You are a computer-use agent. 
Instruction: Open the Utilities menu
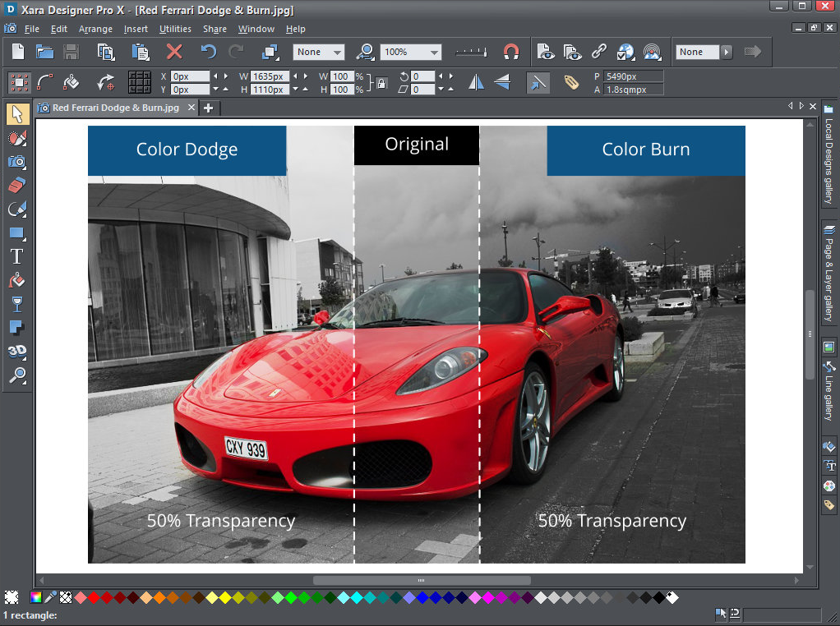coord(175,29)
